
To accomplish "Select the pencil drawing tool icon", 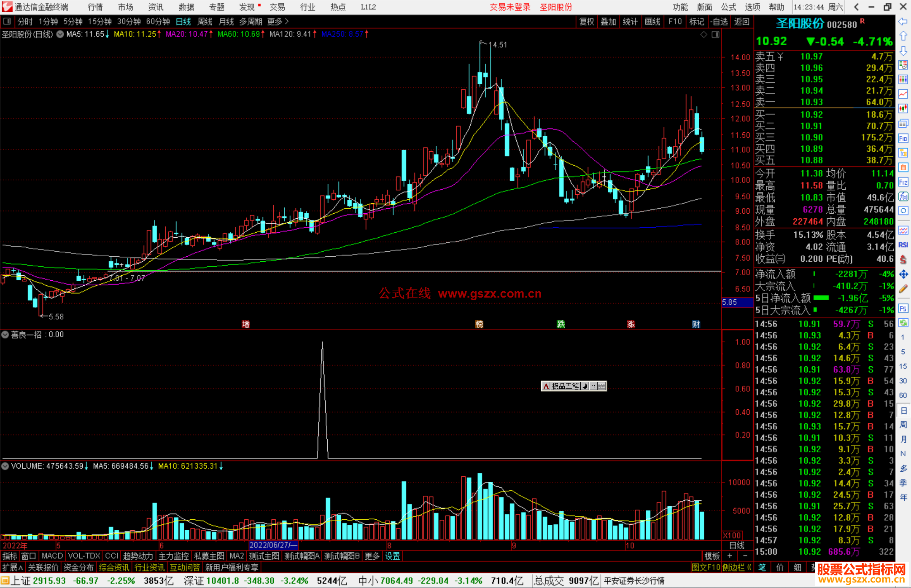I will (903, 289).
